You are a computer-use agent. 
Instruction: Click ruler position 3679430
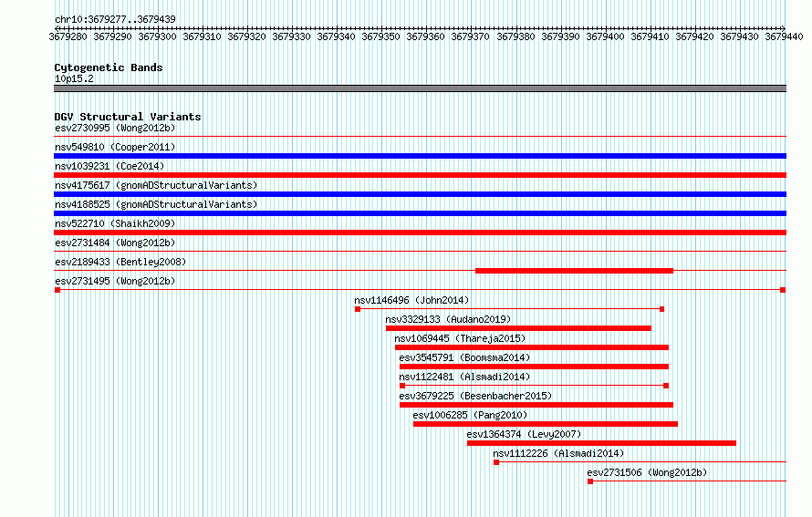739,36
